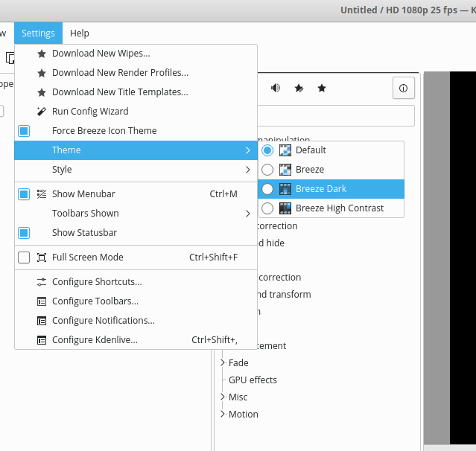Click the star icon beside Download New Title Templates
The height and width of the screenshot is (451, 476).
pos(42,92)
